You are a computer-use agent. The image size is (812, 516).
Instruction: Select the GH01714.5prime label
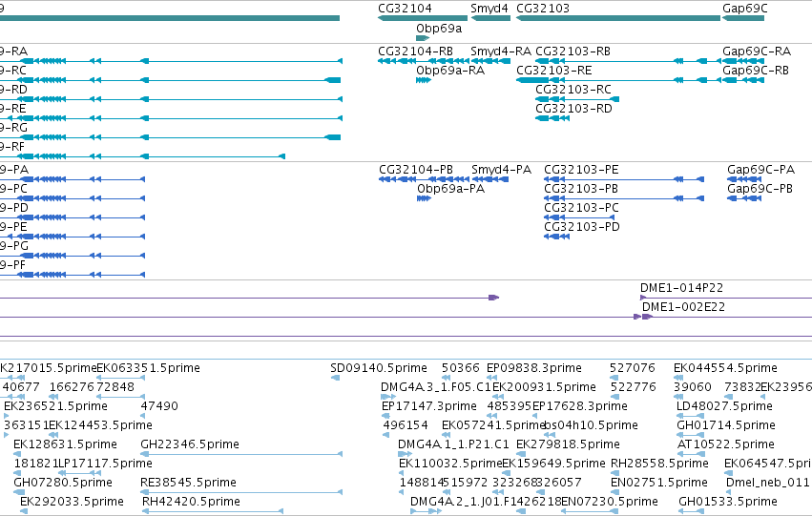coord(725,425)
